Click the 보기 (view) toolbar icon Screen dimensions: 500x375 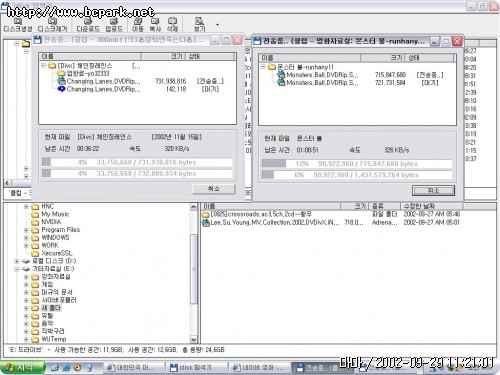pos(199,25)
